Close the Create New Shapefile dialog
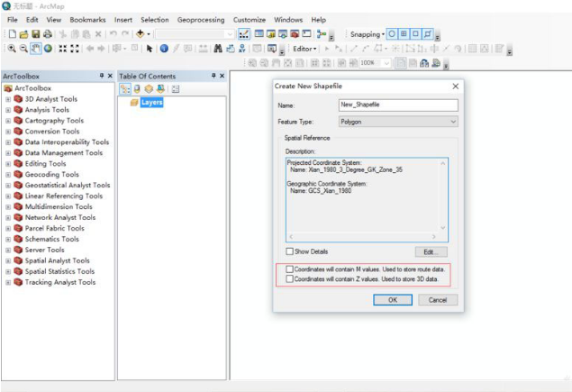Viewport: 572px width, 392px height. pos(455,87)
